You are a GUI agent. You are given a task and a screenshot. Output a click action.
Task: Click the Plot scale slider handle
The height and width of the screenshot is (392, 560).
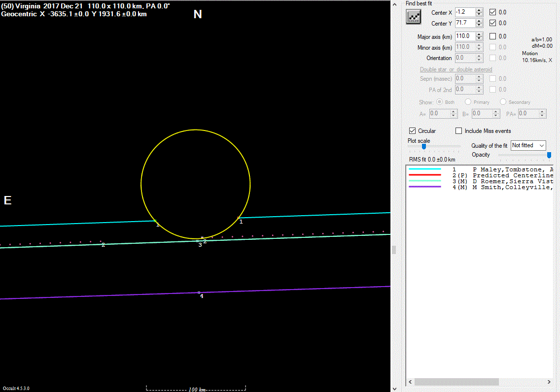pos(424,146)
